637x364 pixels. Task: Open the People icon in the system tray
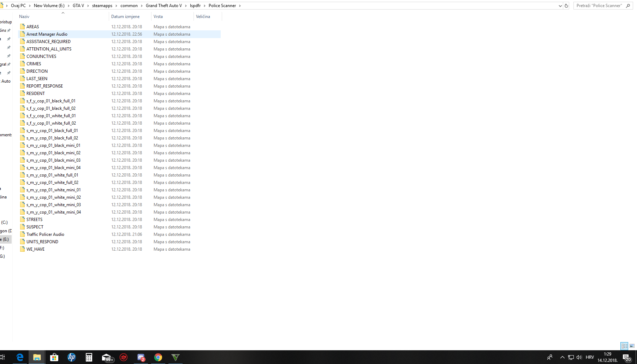550,357
